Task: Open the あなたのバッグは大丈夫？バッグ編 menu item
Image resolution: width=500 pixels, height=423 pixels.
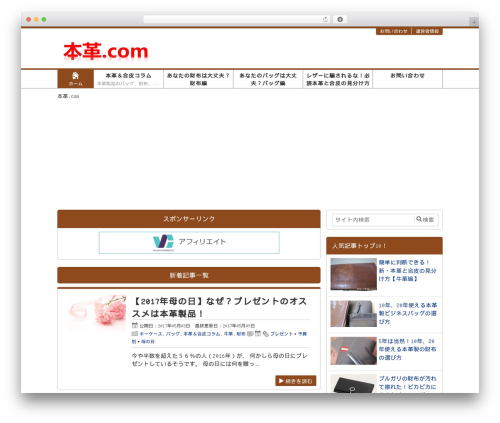Action: tap(268, 79)
